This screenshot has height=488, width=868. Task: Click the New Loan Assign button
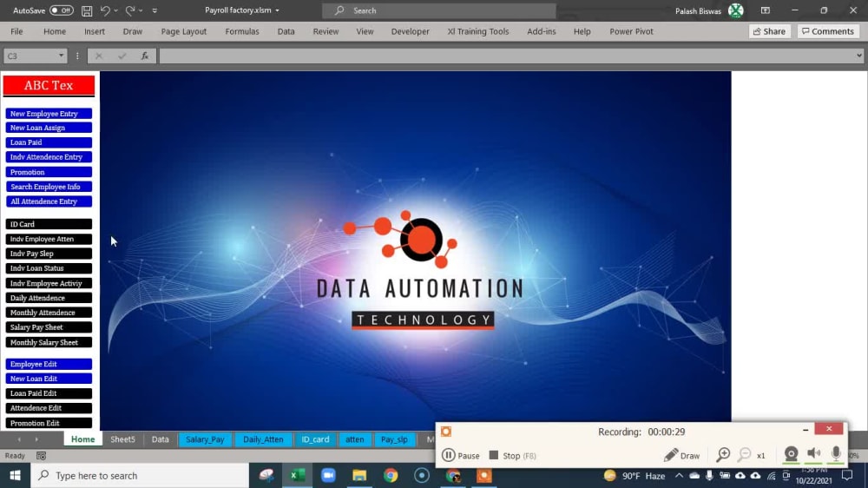tap(49, 128)
